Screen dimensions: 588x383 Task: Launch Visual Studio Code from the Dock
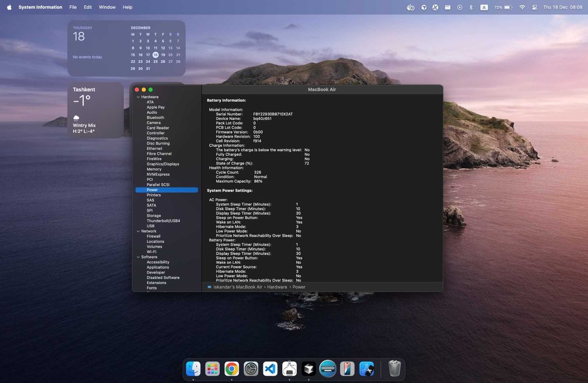click(x=270, y=369)
